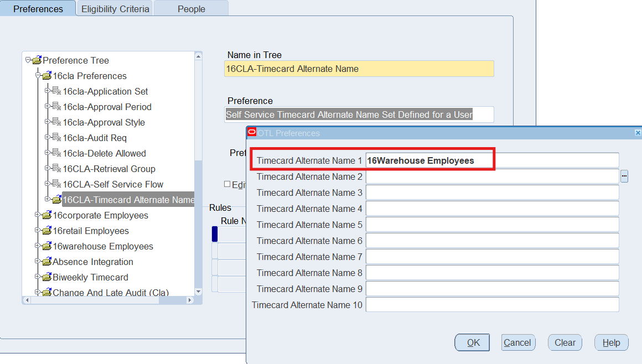The height and width of the screenshot is (364, 642).
Task: Select the 16cla-Delete Allowed tree item
Action: pyautogui.click(x=104, y=153)
